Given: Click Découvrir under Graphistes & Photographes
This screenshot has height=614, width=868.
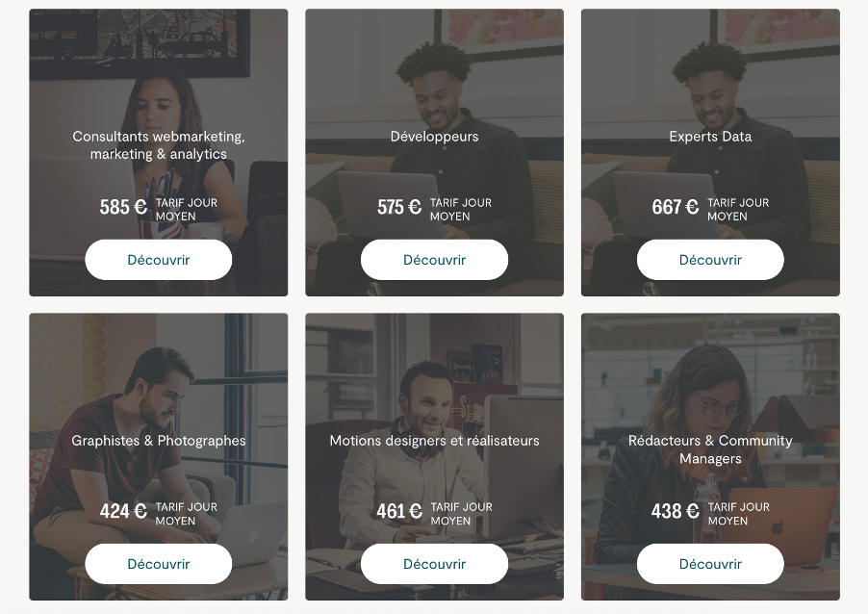Looking at the screenshot, I should pyautogui.click(x=159, y=564).
